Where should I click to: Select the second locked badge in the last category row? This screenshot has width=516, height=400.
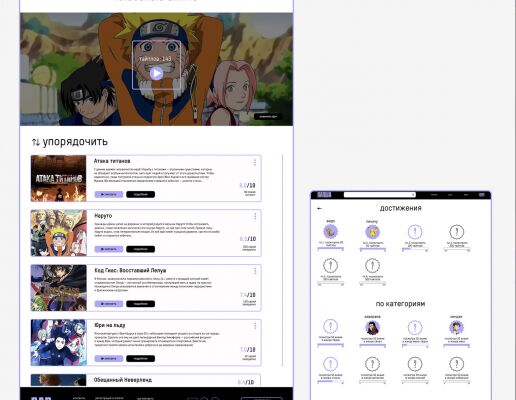point(372,364)
